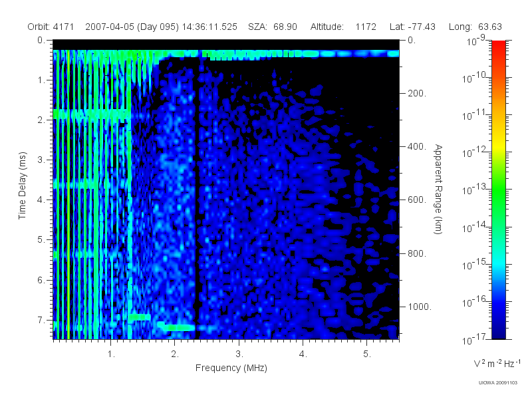Click the '10^-9' color scale label
Screen dimensions: 532x399
click(475, 41)
